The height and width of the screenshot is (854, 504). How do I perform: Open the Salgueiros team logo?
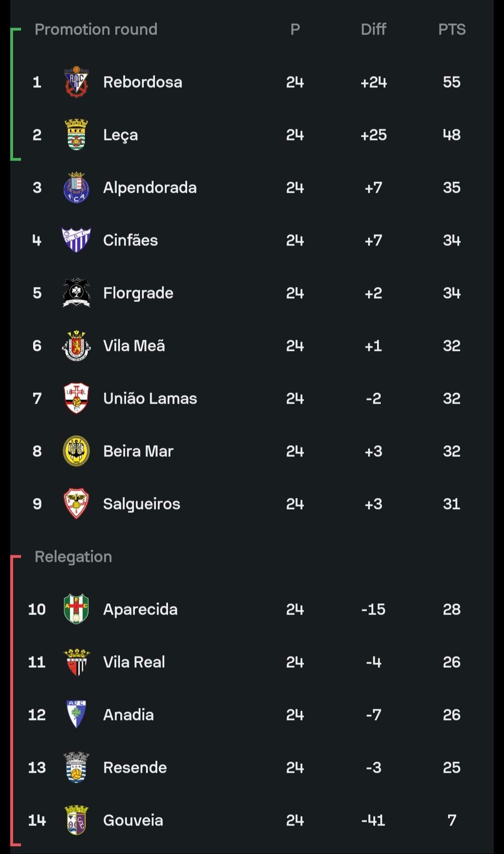tap(76, 504)
